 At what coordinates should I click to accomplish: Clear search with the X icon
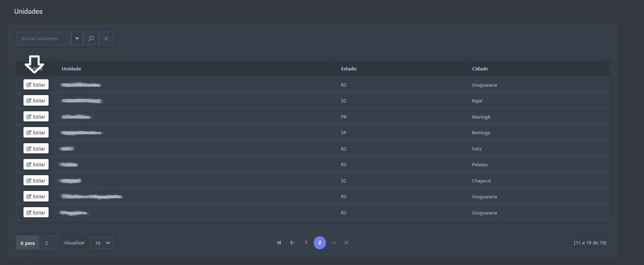click(106, 38)
